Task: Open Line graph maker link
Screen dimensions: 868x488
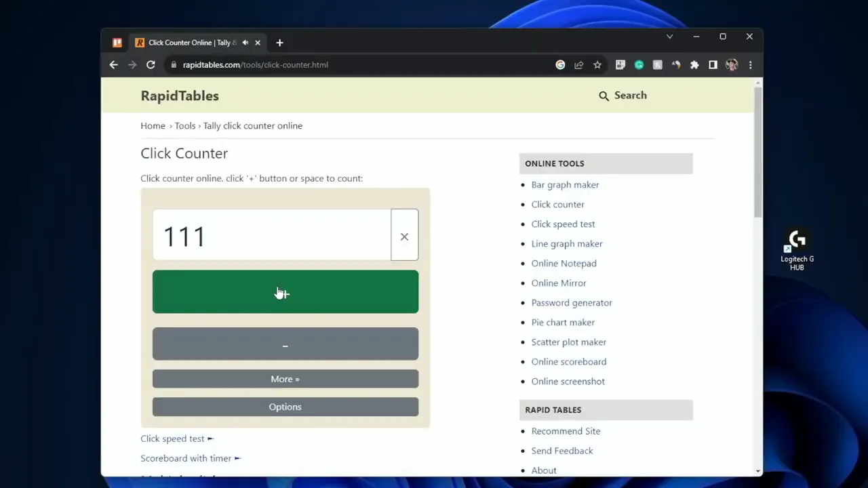Action: (x=567, y=244)
